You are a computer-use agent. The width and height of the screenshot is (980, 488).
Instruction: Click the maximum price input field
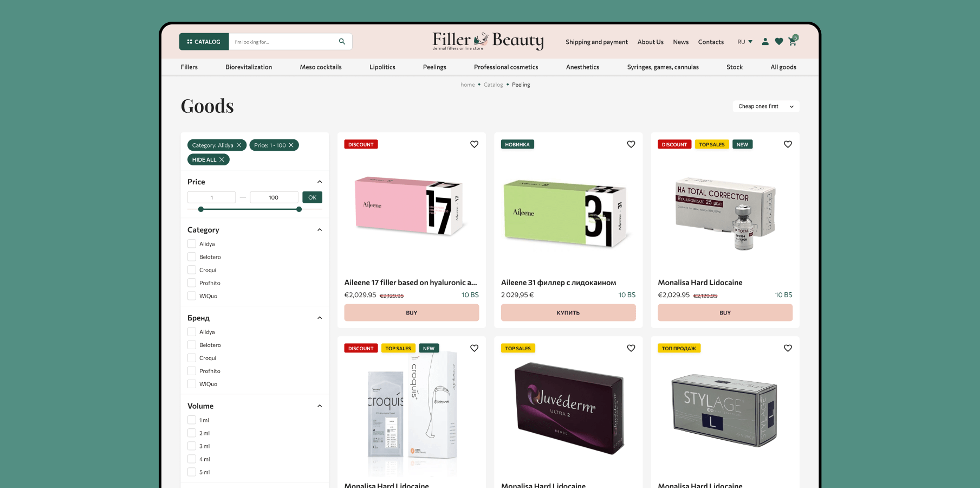274,197
